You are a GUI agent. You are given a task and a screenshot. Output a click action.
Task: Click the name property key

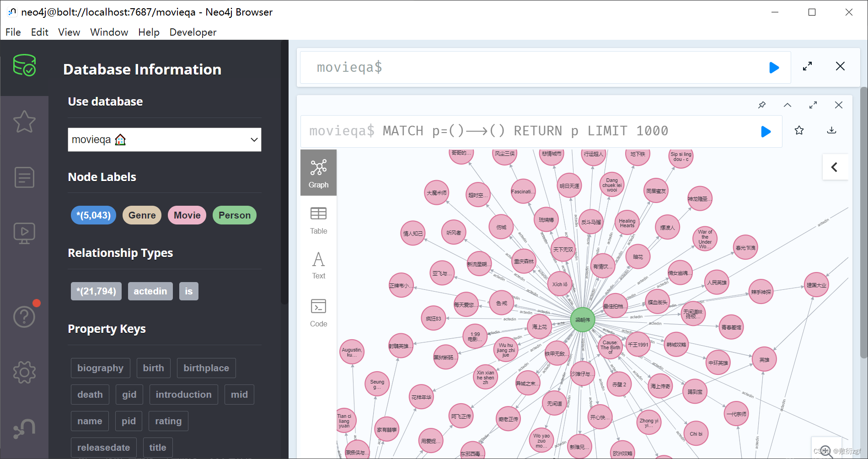click(x=90, y=421)
